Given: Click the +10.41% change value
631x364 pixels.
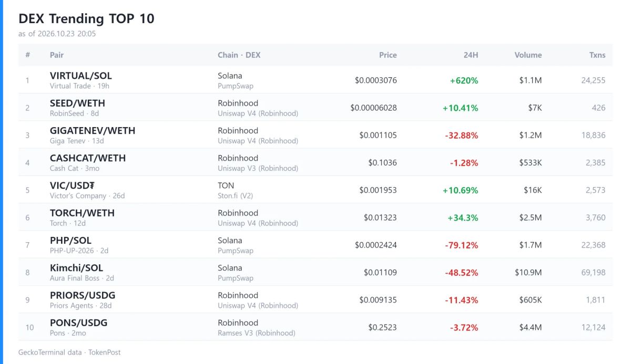Looking at the screenshot, I should click(x=461, y=108).
